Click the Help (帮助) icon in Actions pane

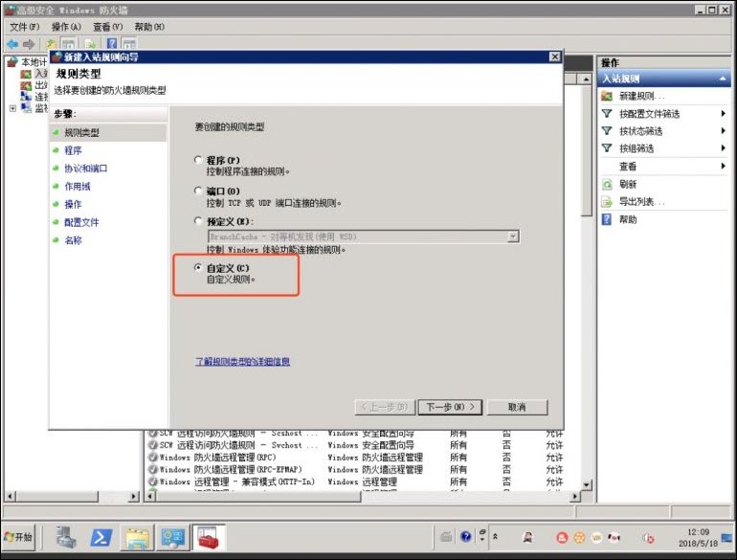coord(607,219)
